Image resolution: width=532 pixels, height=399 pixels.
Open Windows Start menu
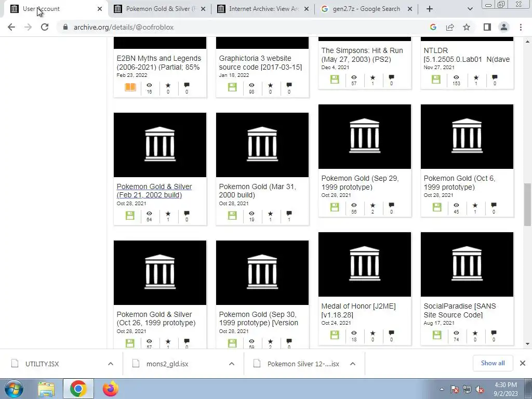pos(14,389)
